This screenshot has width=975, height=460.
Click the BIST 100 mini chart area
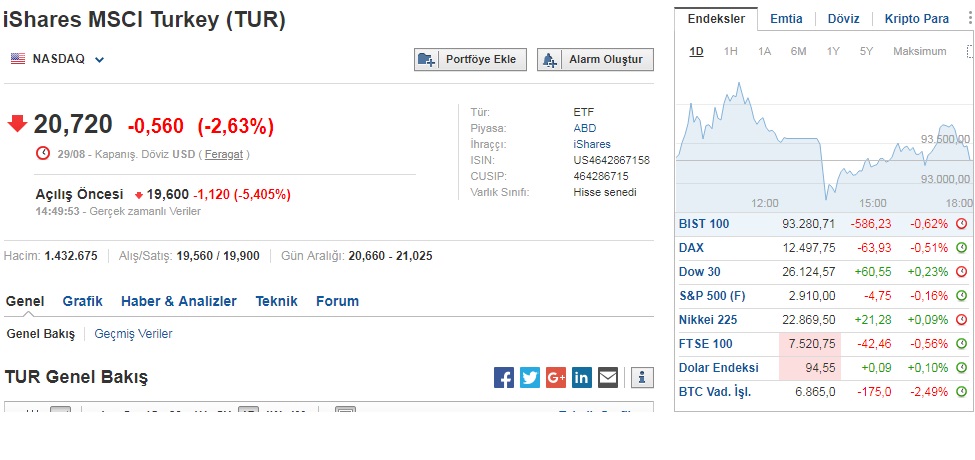click(x=824, y=140)
